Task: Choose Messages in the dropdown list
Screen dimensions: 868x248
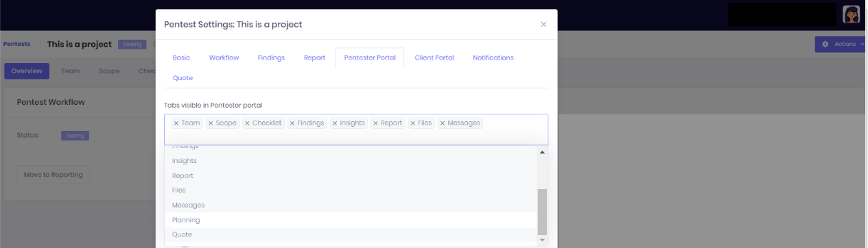Action: [351, 206]
